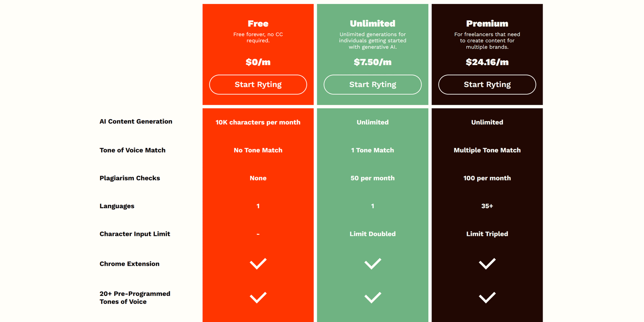Click the $24.16/m Premium price
The width and height of the screenshot is (644, 322).
tap(487, 62)
